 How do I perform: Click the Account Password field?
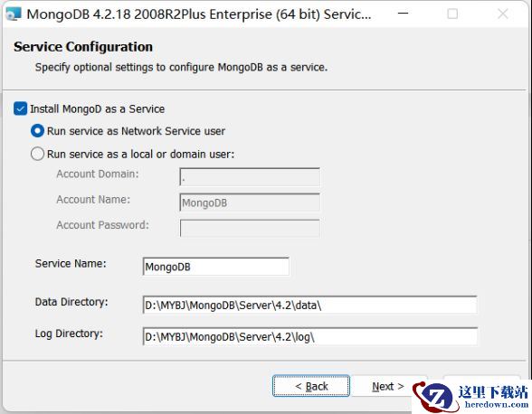tap(250, 228)
